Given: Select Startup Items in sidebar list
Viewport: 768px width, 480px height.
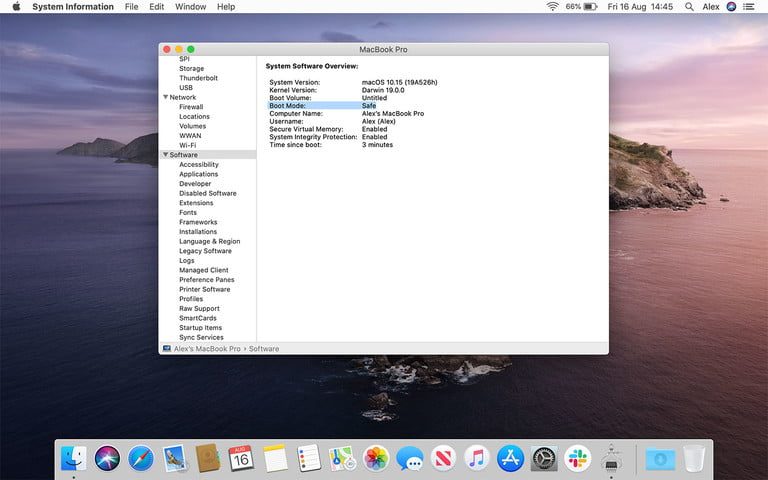Looking at the screenshot, I should click(200, 328).
